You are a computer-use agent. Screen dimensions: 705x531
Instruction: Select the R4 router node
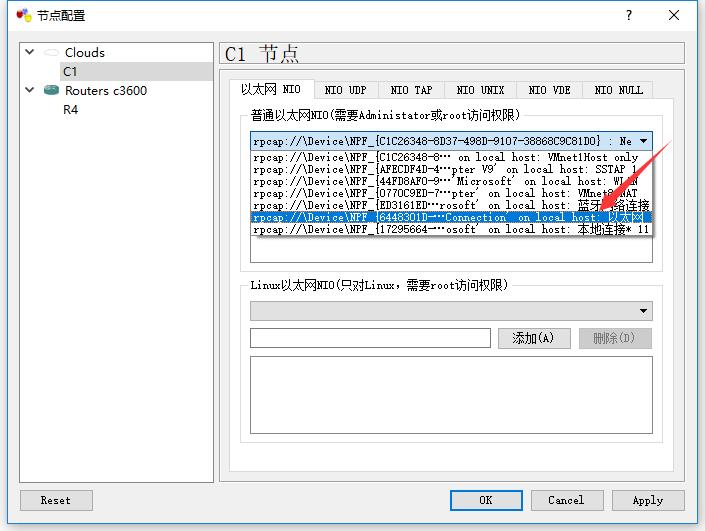71,109
